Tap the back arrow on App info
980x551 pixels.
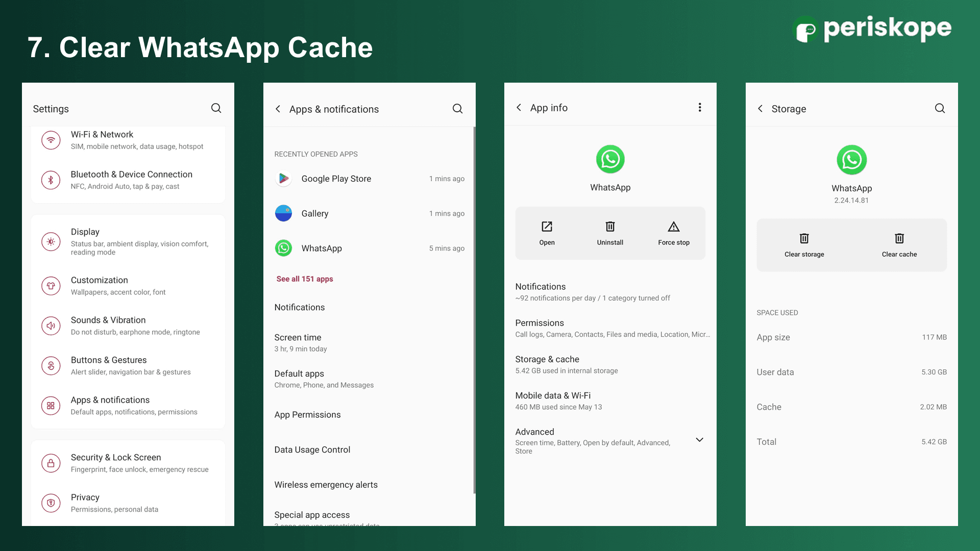pos(519,107)
